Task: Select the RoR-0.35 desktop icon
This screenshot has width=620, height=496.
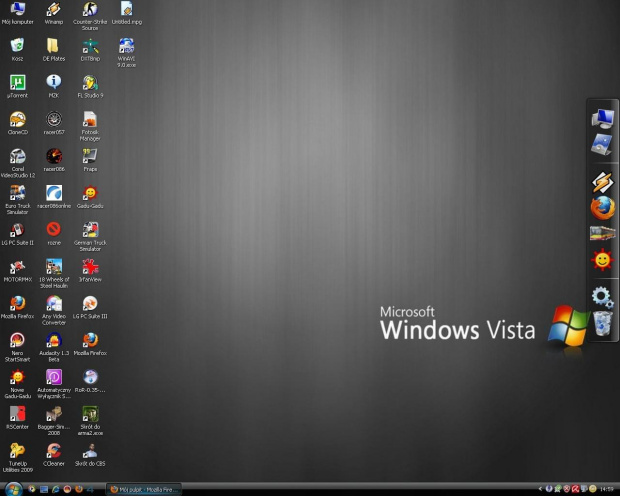Action: pos(90,381)
